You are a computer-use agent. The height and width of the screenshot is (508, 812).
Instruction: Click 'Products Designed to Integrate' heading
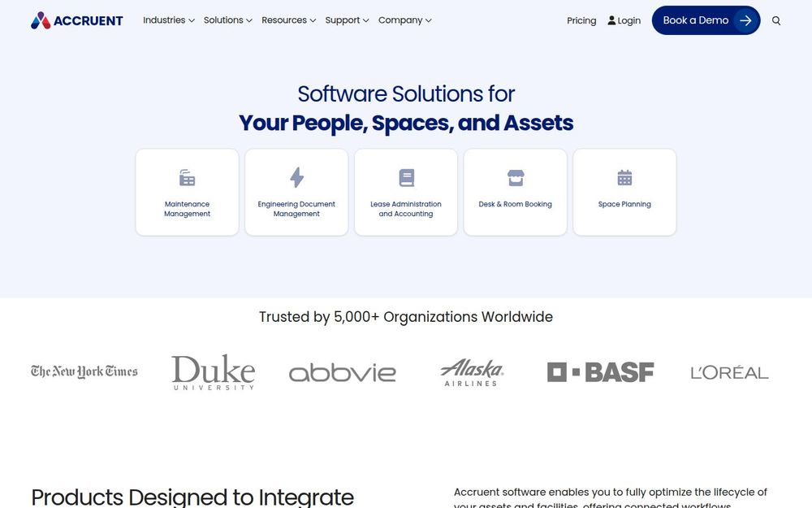tap(192, 497)
